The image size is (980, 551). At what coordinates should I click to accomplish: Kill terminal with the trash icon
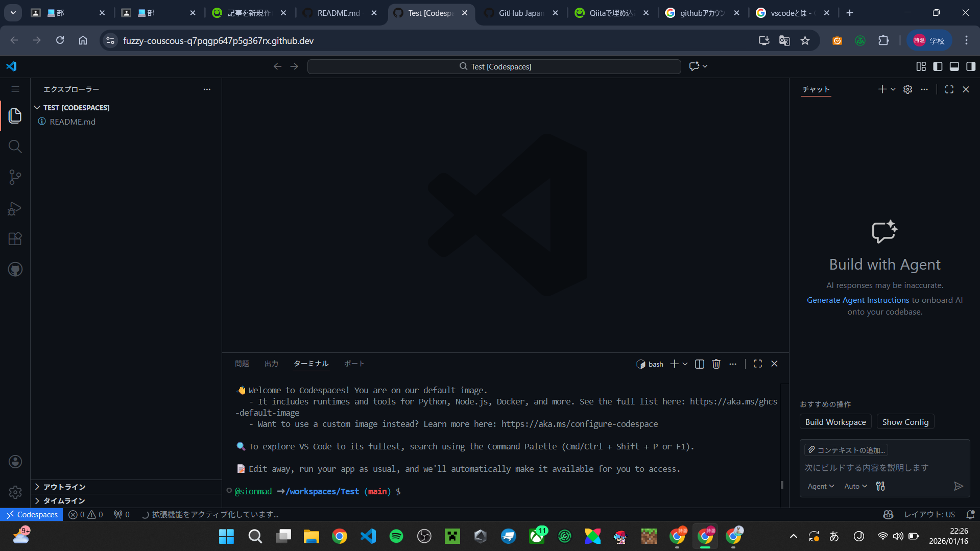pyautogui.click(x=716, y=364)
